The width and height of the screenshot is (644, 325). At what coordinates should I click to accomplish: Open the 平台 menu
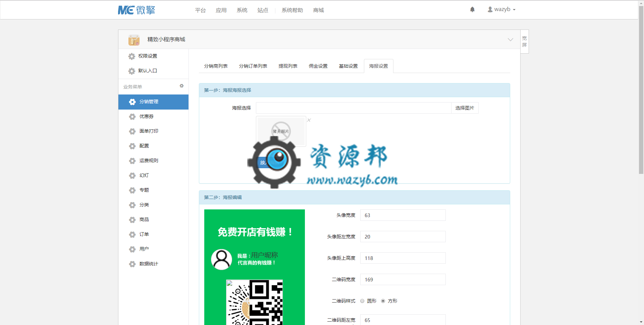[x=200, y=10]
